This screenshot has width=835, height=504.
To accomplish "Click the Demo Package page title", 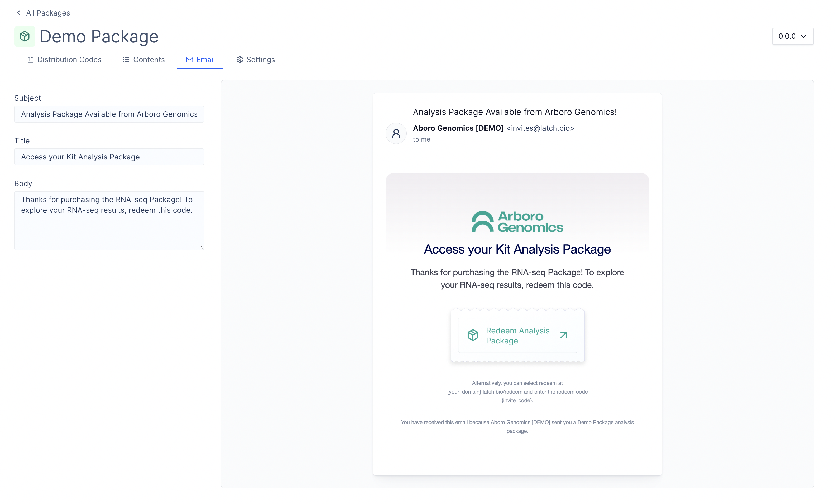I will coord(99,37).
